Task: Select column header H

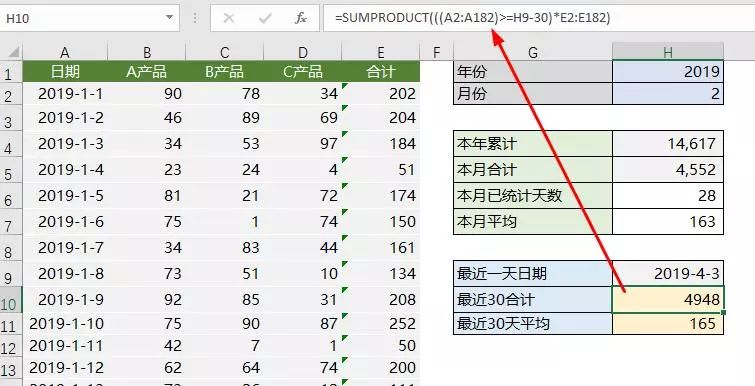Action: [x=668, y=52]
